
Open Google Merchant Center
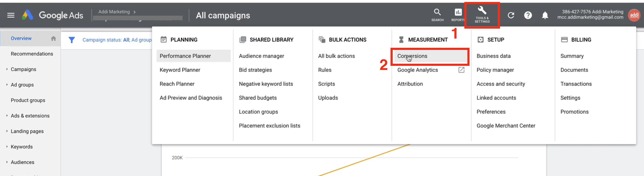(506, 126)
